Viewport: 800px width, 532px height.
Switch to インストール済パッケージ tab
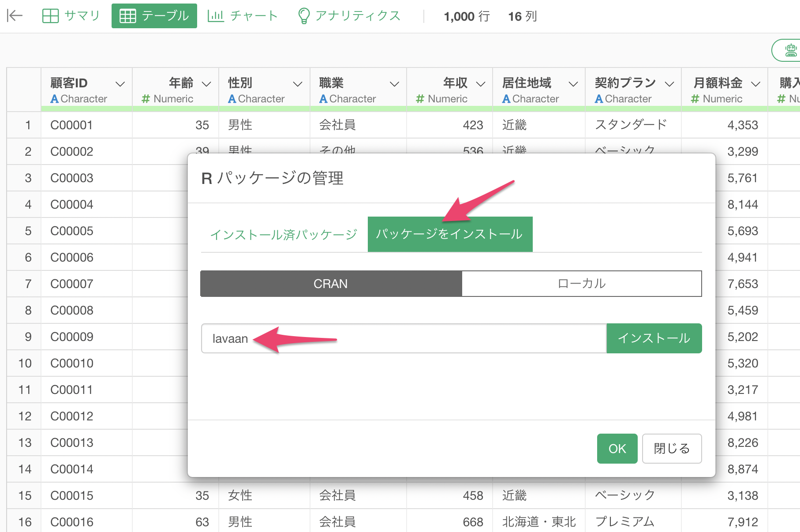pos(284,234)
